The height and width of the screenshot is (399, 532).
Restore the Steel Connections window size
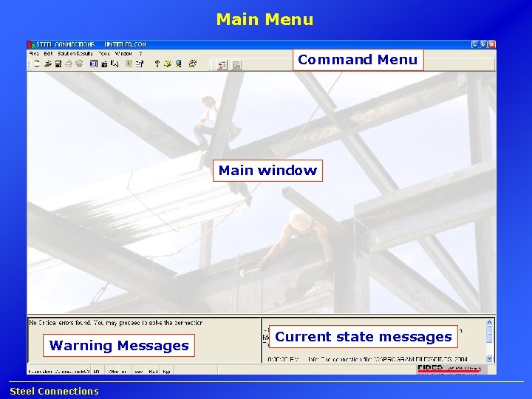[x=483, y=44]
